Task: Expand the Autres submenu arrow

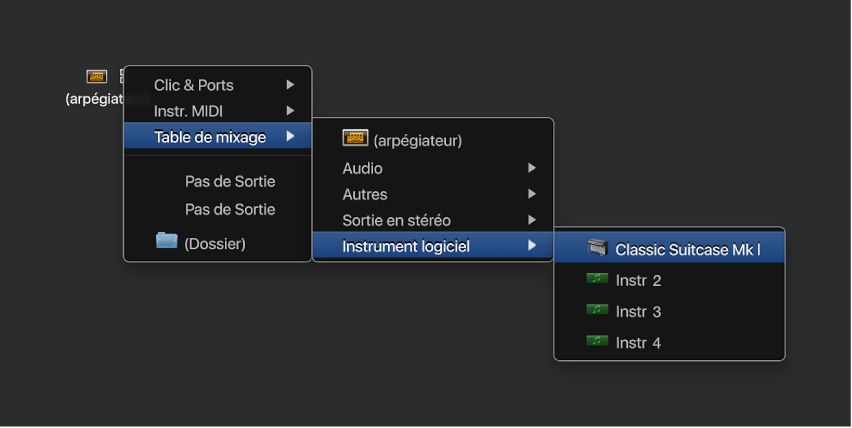Action: (533, 194)
